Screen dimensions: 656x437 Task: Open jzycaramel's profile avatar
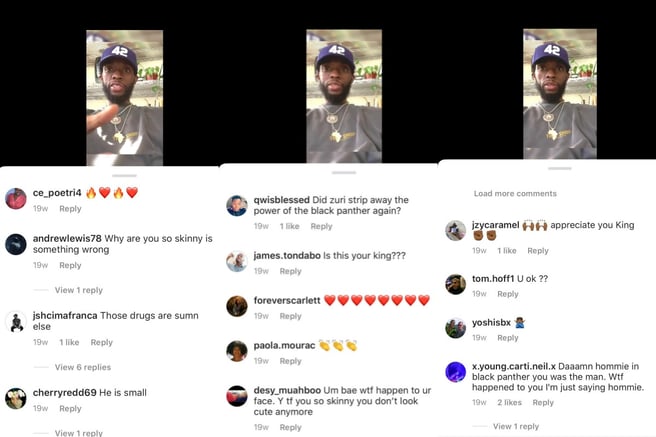coord(456,230)
